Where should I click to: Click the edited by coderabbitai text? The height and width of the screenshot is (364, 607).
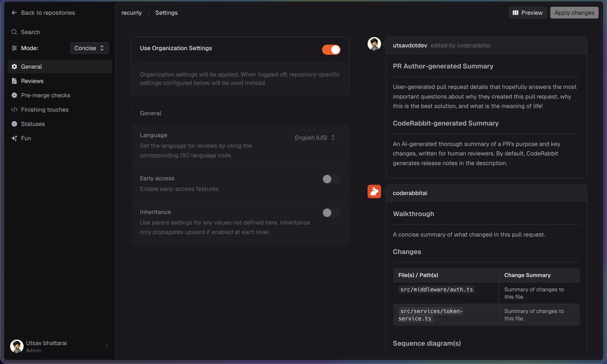pyautogui.click(x=460, y=45)
